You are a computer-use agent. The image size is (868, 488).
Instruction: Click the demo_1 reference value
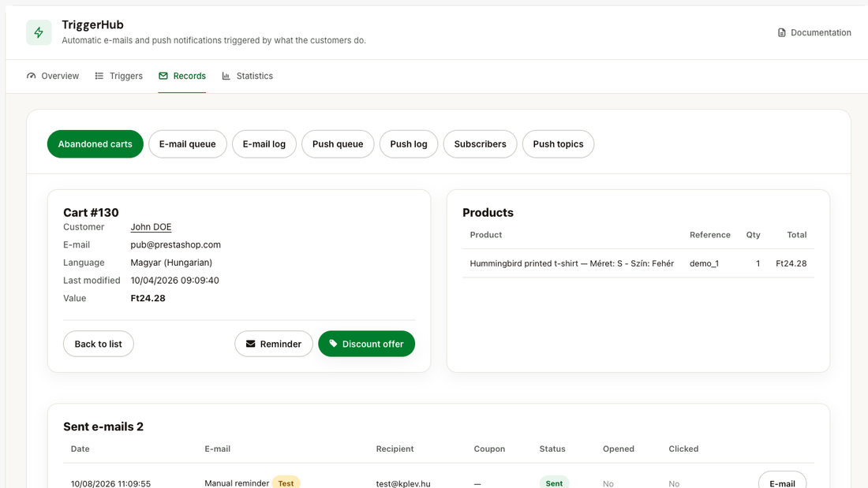[x=704, y=263]
